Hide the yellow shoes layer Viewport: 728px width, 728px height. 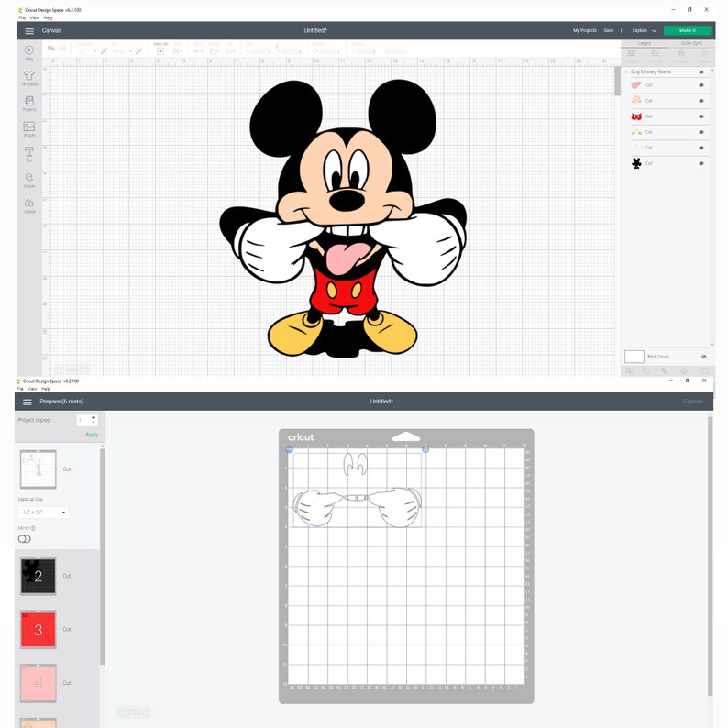click(x=701, y=132)
